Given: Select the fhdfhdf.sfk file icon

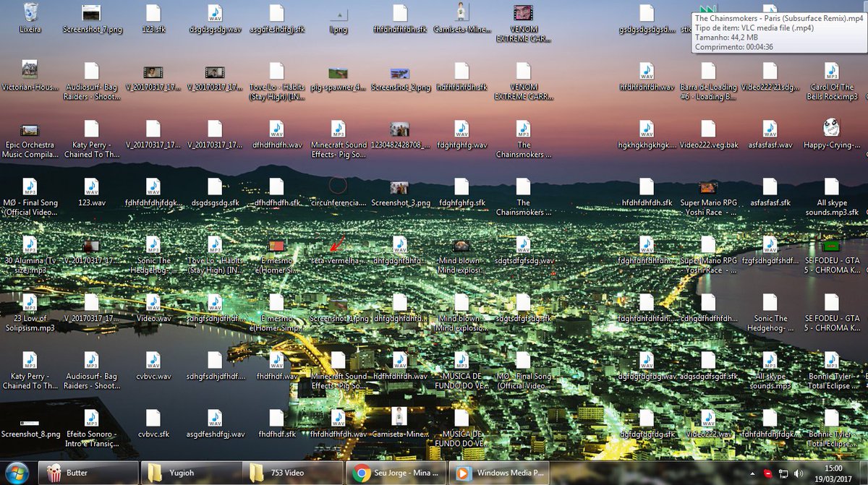Looking at the screenshot, I should 276,423.
